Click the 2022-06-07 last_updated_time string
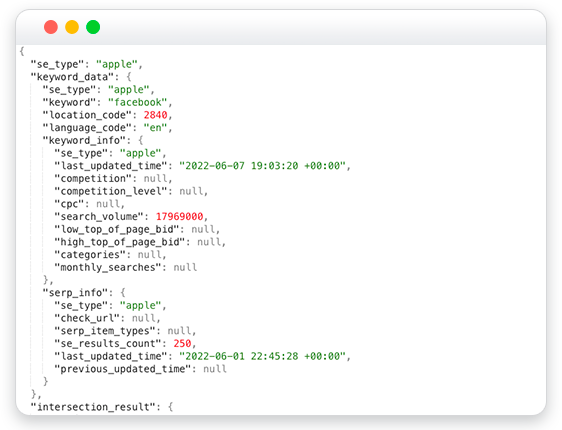562x430 pixels. pyautogui.click(x=262, y=166)
